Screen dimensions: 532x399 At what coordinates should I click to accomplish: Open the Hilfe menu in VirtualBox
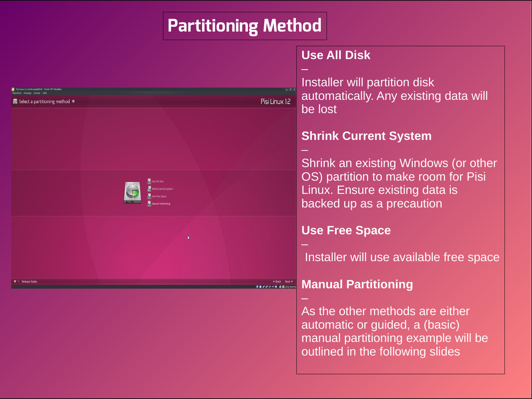(x=45, y=93)
